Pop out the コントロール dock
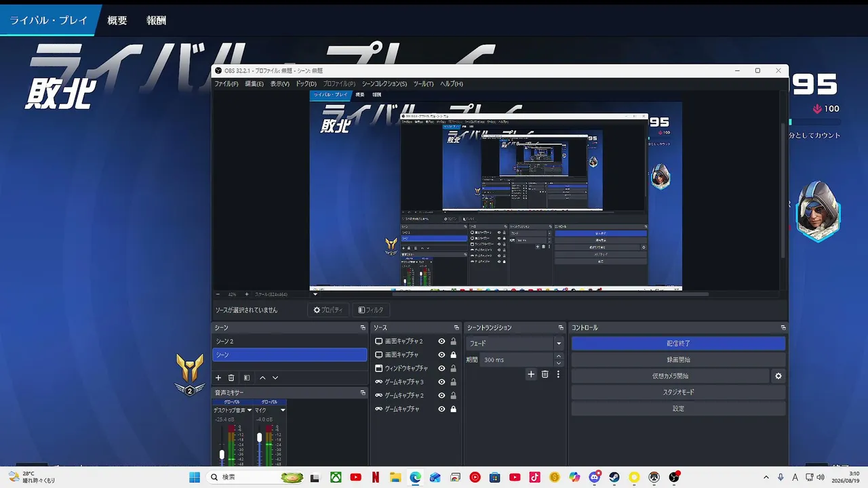 (783, 328)
